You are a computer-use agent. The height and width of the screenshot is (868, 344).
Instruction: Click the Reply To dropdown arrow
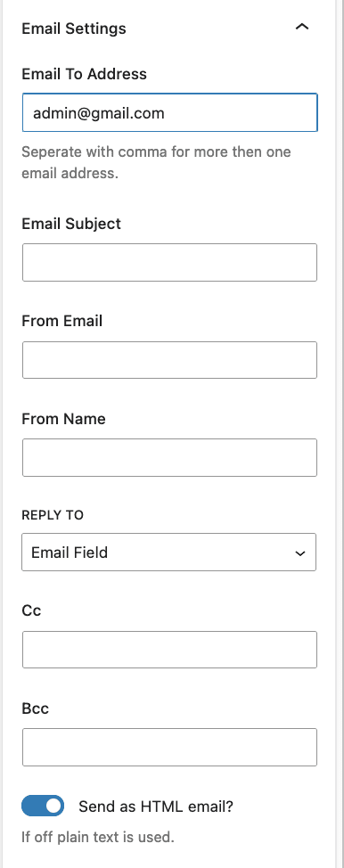click(x=300, y=553)
